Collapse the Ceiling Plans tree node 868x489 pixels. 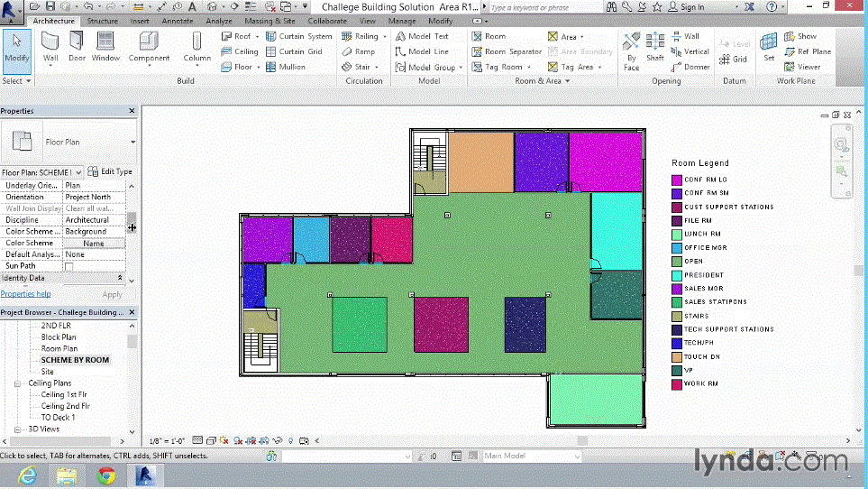coord(17,383)
